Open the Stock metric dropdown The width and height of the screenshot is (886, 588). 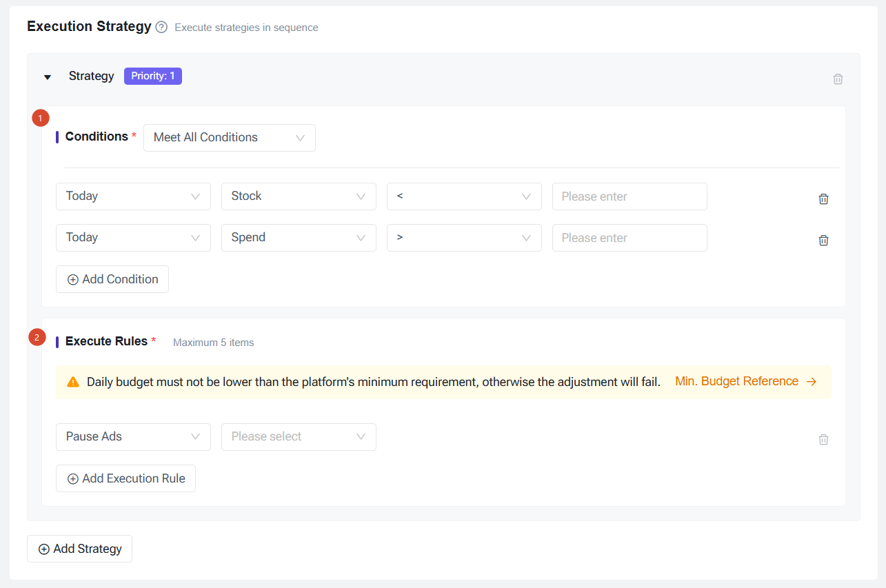pyautogui.click(x=299, y=196)
